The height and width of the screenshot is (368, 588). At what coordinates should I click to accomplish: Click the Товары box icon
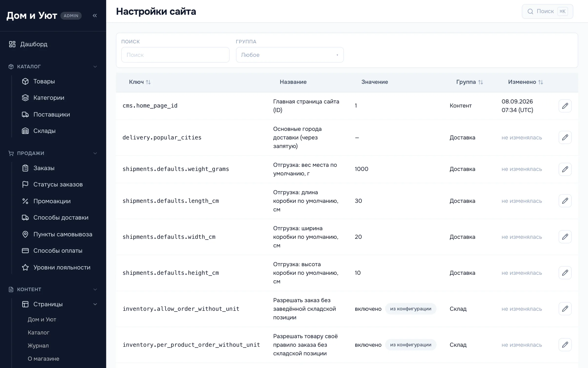pyautogui.click(x=25, y=81)
